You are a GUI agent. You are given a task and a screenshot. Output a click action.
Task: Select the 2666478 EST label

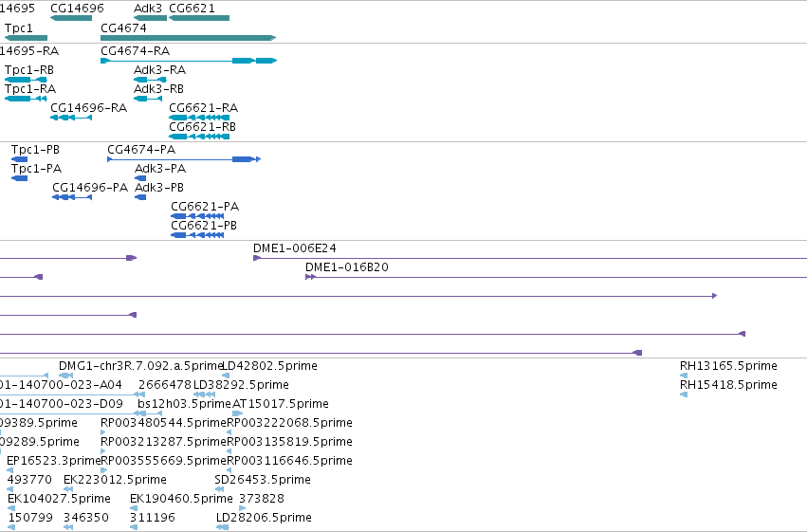pos(165,385)
